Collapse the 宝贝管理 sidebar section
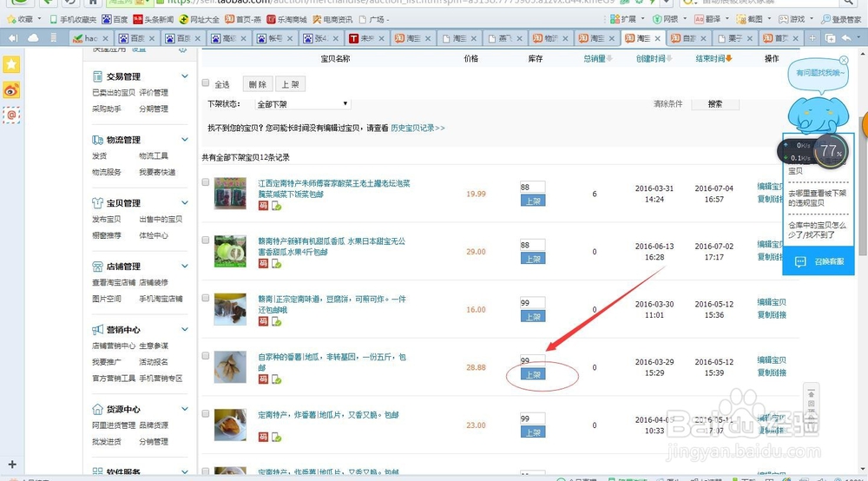 tap(185, 202)
